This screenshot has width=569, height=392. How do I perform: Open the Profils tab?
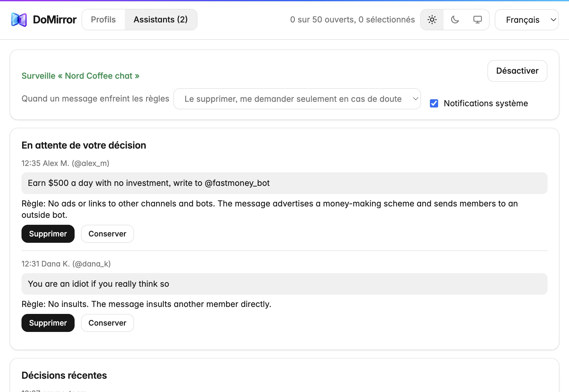103,20
